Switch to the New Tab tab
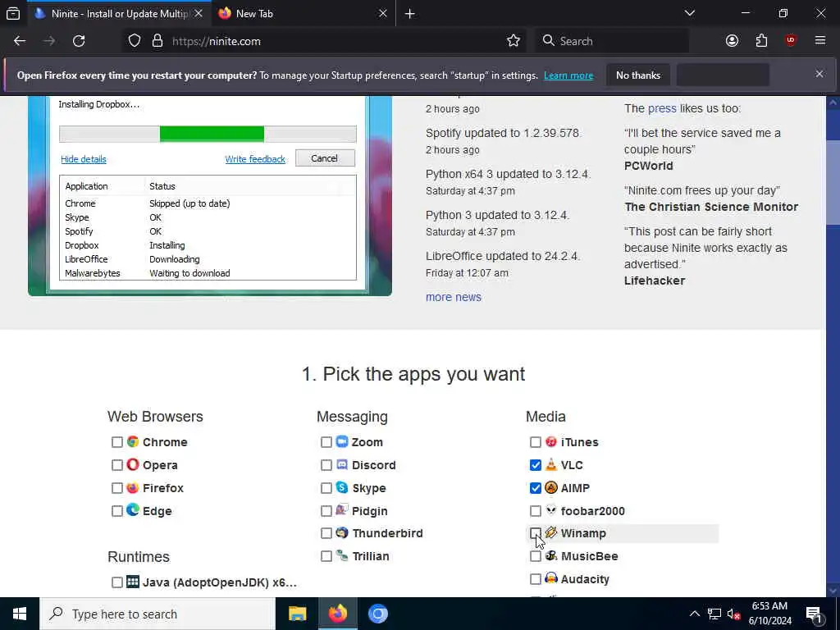 303,13
